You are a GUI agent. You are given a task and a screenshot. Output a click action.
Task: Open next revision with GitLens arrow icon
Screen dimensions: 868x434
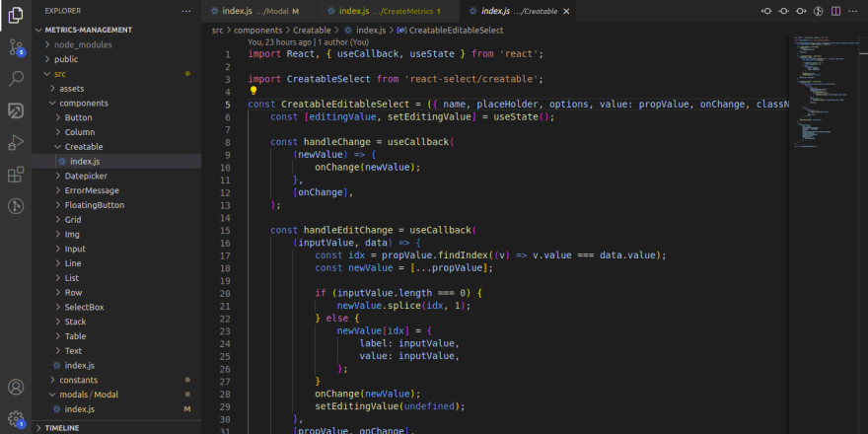click(x=801, y=11)
